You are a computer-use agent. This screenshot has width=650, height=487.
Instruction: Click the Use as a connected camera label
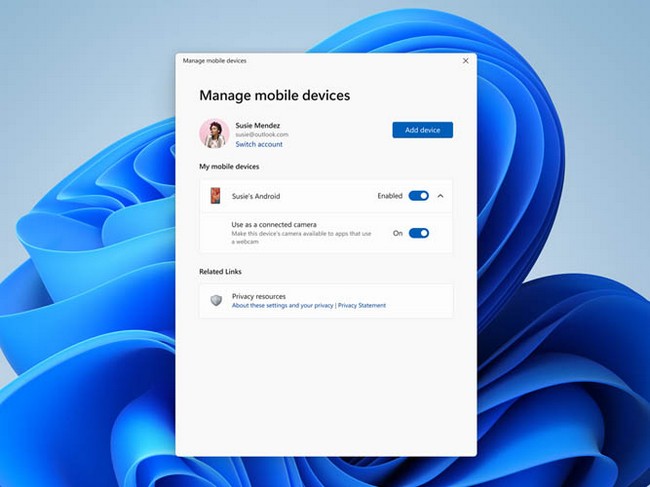(274, 225)
